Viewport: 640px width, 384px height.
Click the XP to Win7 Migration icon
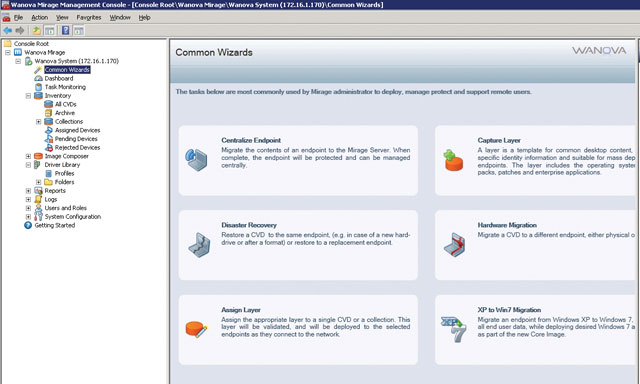click(x=453, y=329)
